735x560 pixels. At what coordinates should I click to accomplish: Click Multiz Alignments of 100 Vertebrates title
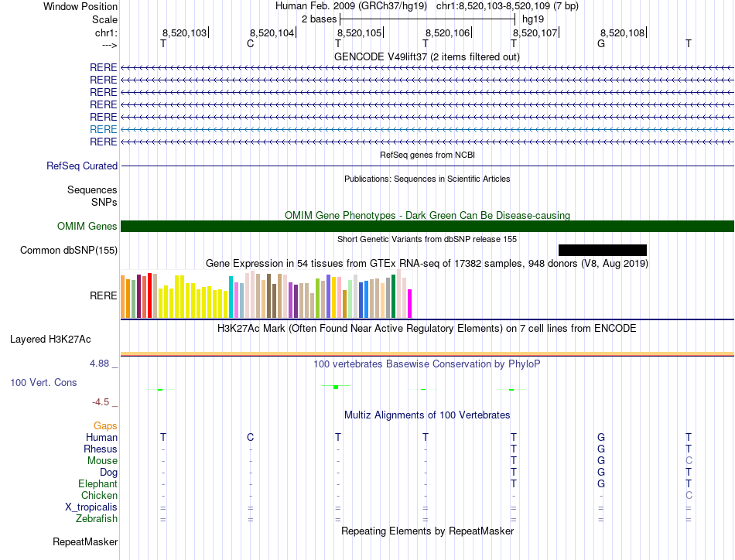pos(427,415)
